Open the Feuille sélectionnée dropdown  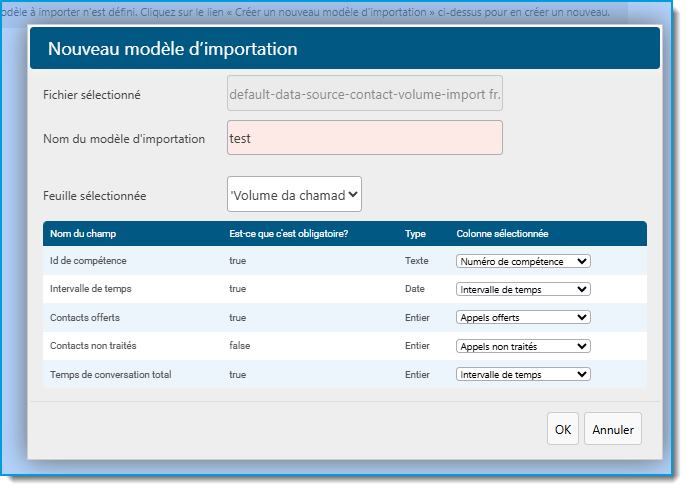(x=294, y=194)
